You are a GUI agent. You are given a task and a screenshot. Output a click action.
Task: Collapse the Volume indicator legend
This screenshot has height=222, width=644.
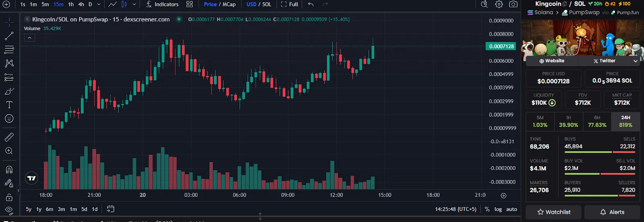click(x=29, y=38)
